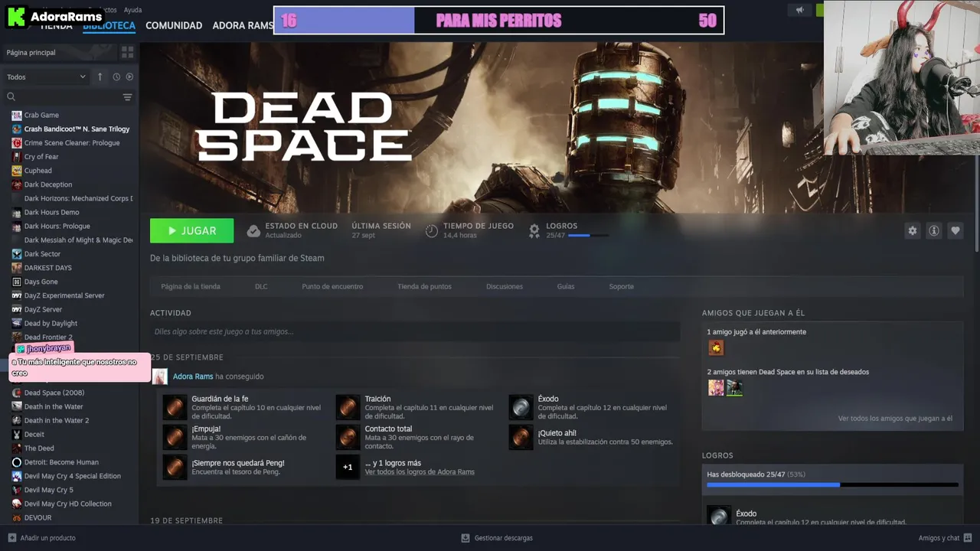
Task: Open the Todos collection dropdown
Action: [46, 77]
